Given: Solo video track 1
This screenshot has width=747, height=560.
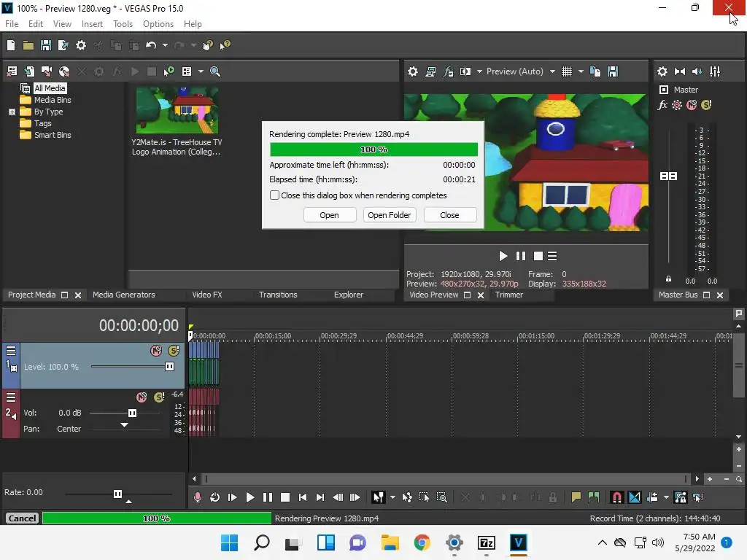Looking at the screenshot, I should click(174, 351).
